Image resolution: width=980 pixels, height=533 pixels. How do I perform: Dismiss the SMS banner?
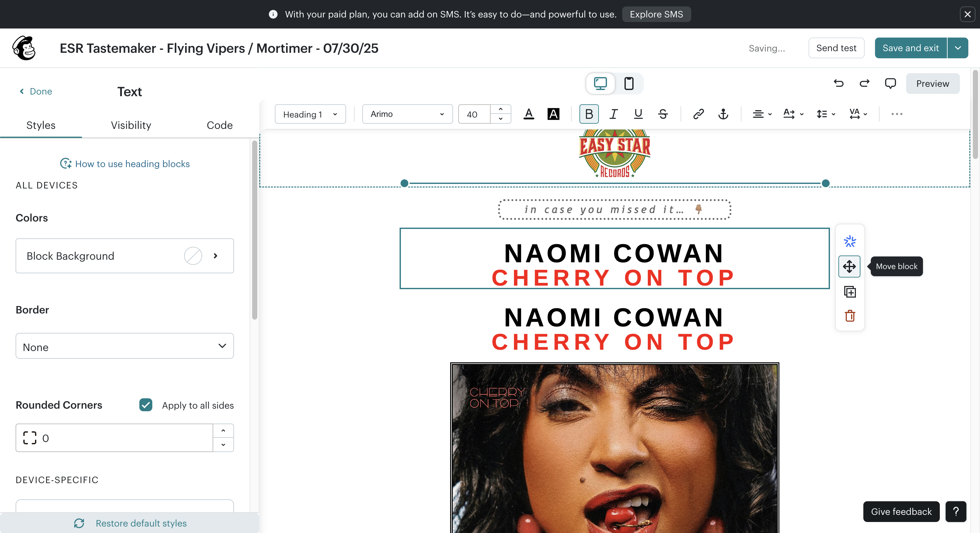[x=967, y=15]
